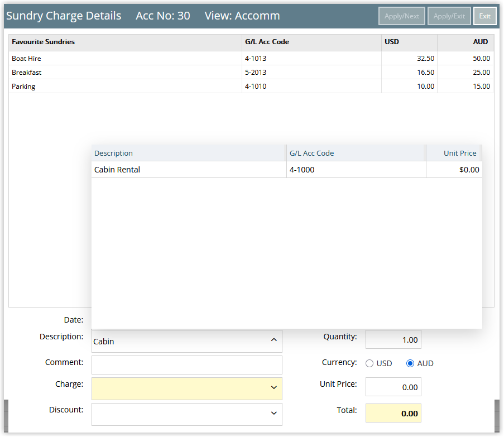Click the Comment input field
Viewport: 504px width, 437px height.
(187, 364)
